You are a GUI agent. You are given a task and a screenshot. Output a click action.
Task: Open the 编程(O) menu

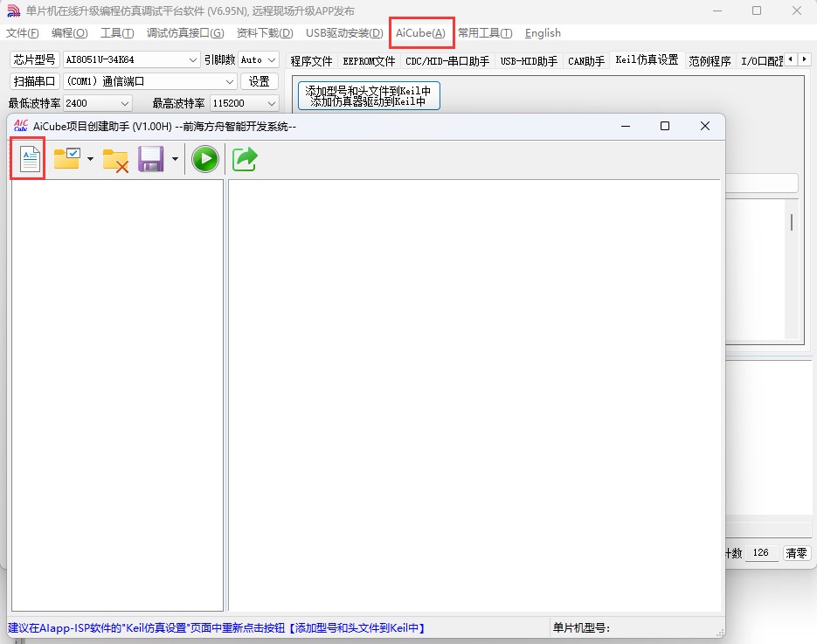(x=69, y=33)
